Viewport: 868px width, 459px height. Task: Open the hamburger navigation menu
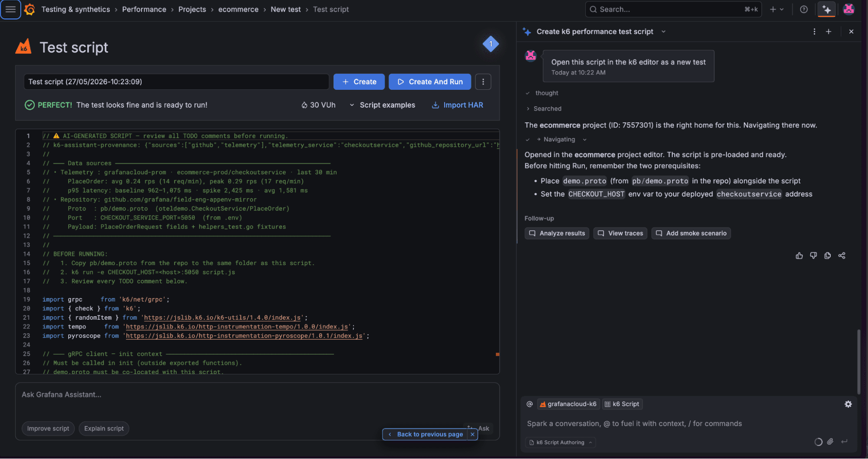[10, 9]
